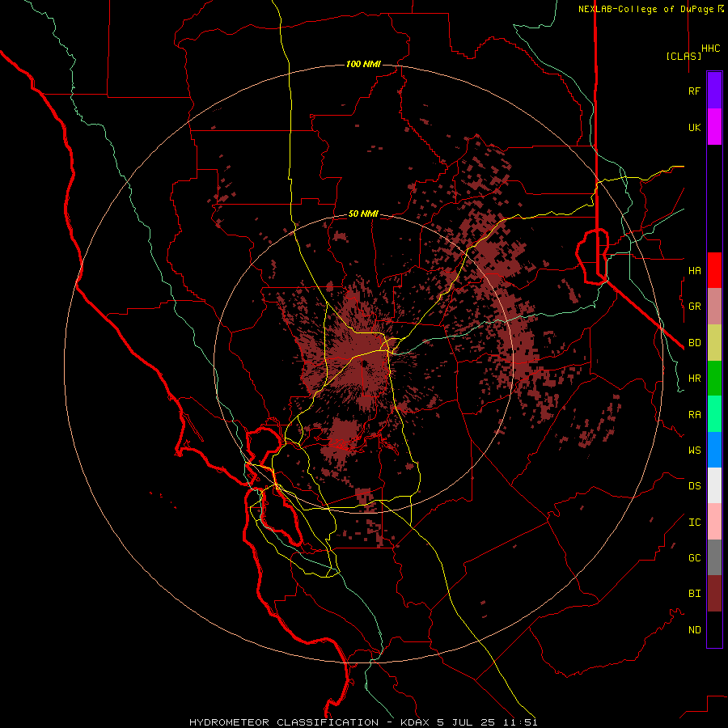Select the yellow BD legend swatch
This screenshot has width=728, height=728.
click(x=714, y=343)
